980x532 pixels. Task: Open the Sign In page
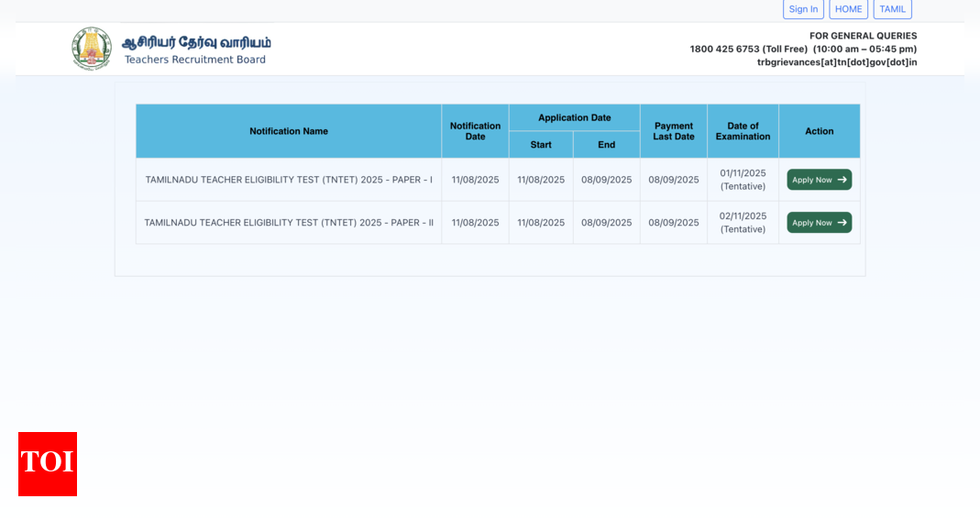(803, 9)
